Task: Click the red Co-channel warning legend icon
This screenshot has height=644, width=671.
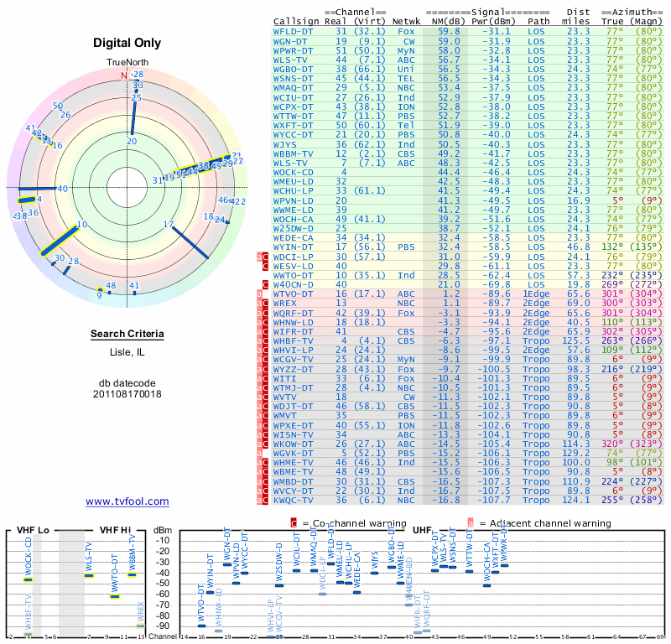Action: point(294,522)
